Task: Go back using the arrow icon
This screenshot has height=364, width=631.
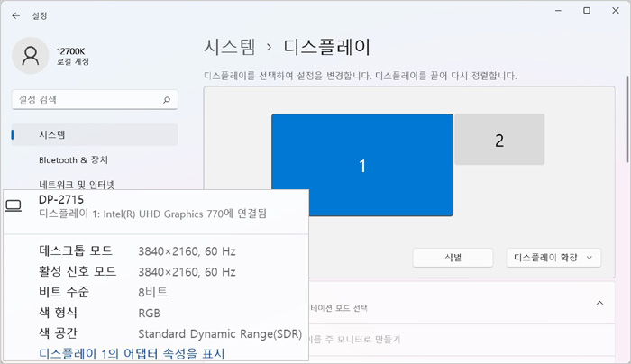Action: point(15,15)
